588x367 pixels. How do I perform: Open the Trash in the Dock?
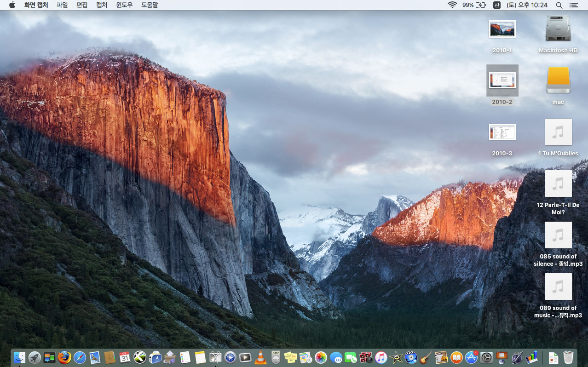[x=568, y=357]
